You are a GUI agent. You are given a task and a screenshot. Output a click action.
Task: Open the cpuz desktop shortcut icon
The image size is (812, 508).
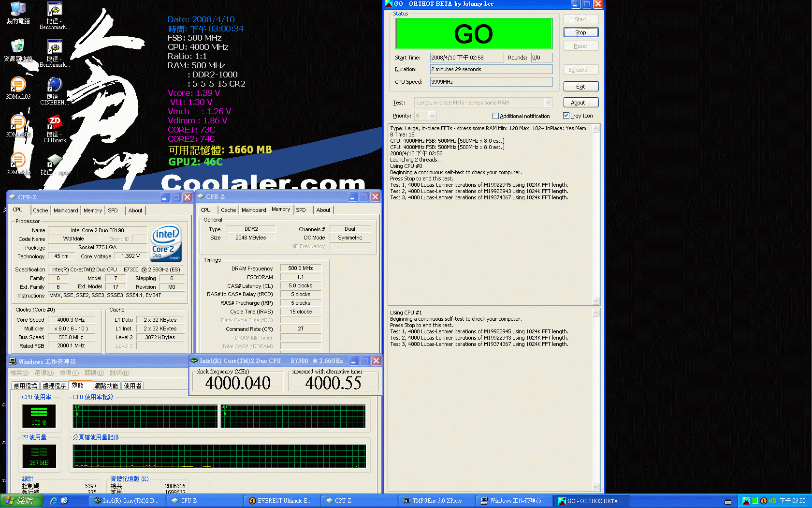(x=55, y=164)
